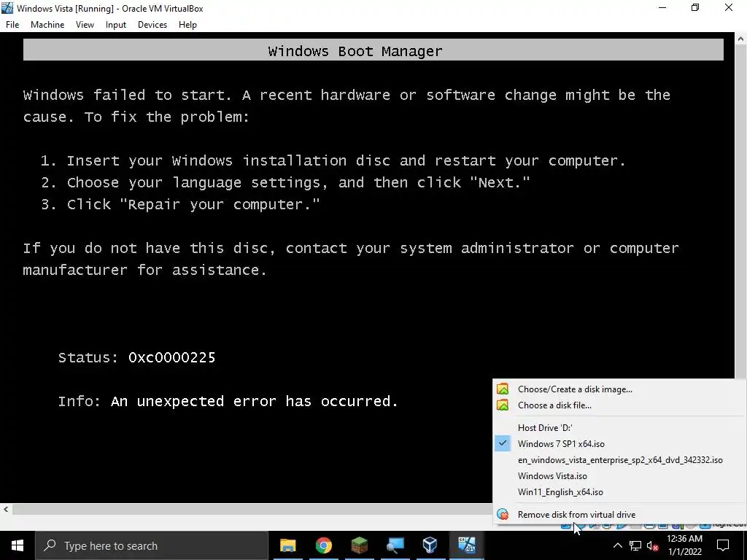
Task: Pick Host Drive 'D:' entry
Action: 619,427
